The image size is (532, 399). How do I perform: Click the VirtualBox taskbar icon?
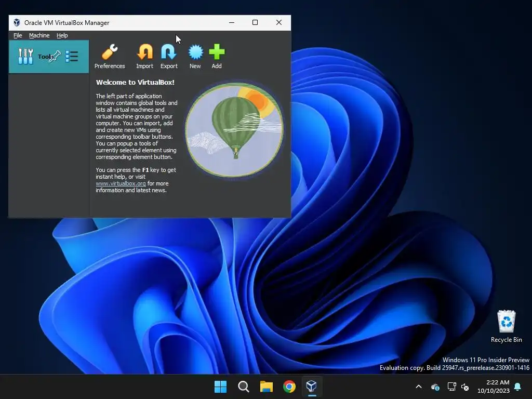pyautogui.click(x=312, y=387)
